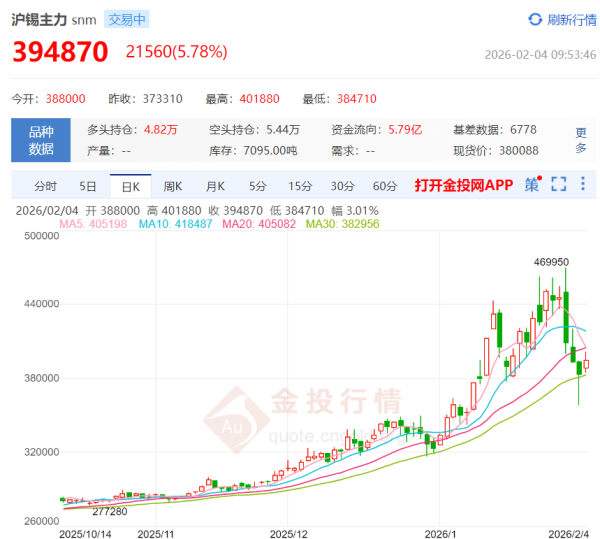Image resolution: width=600 pixels, height=539 pixels.
Task: Click the 昨收 value 373310
Action: point(163,99)
